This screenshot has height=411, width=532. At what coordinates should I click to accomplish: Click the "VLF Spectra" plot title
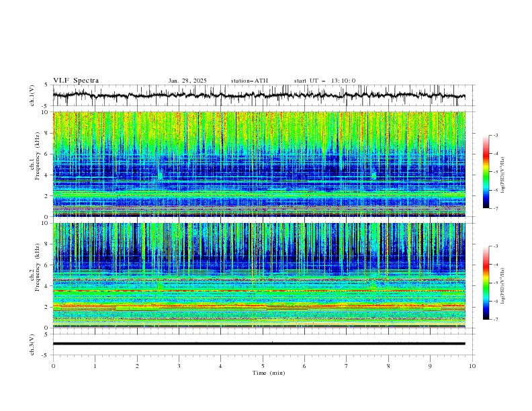[76, 81]
